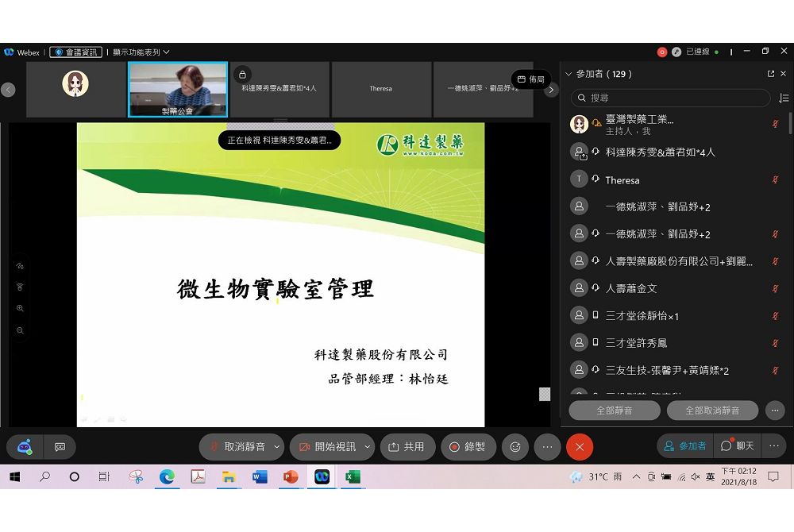Open audio options arrow beside 取消靜音
The width and height of the screenshot is (794, 532).
pos(276,447)
